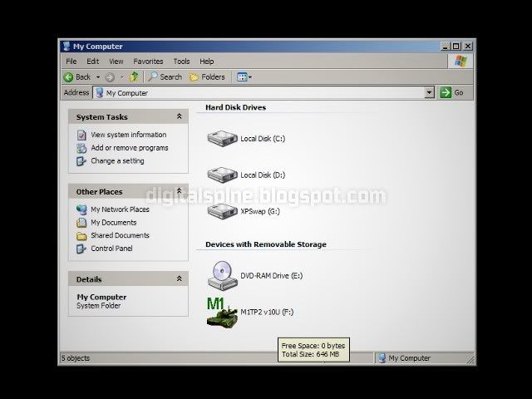This screenshot has height=399, width=532.
Task: Open the Local Disk (C:) drive icon
Action: (x=222, y=138)
